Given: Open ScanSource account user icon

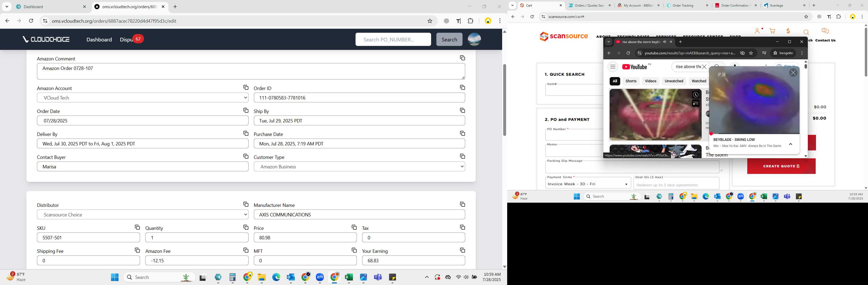Looking at the screenshot, I should [x=758, y=31].
